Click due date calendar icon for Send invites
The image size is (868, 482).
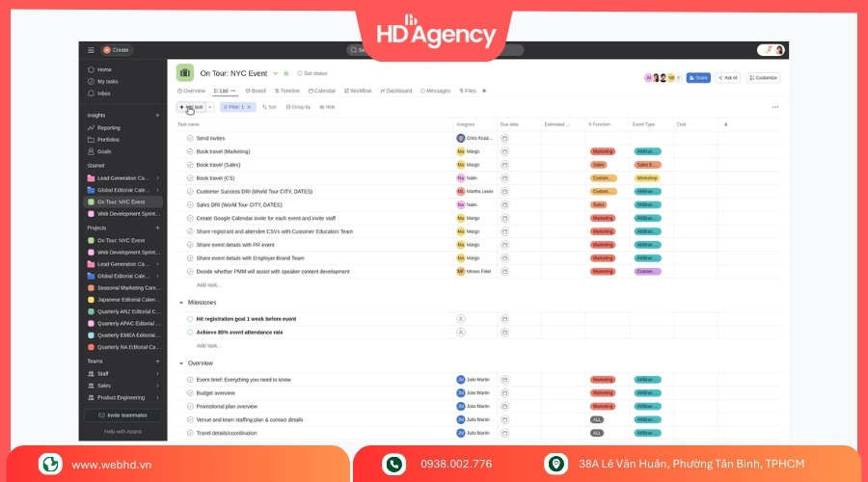(x=504, y=138)
